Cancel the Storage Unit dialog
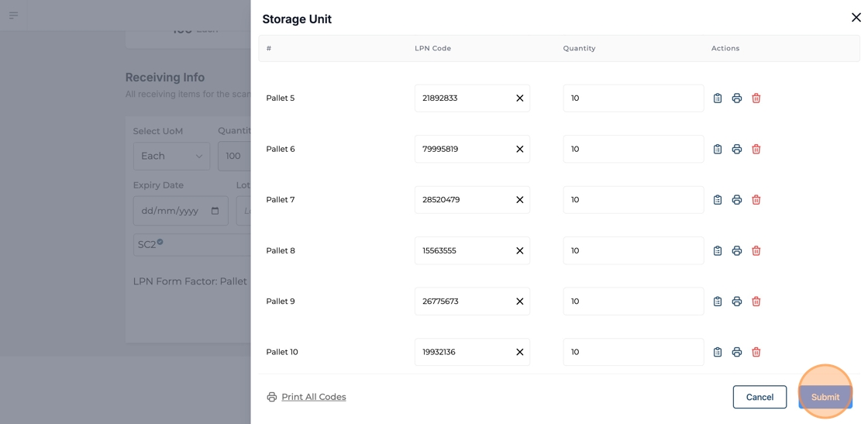868x424 pixels. (x=759, y=397)
